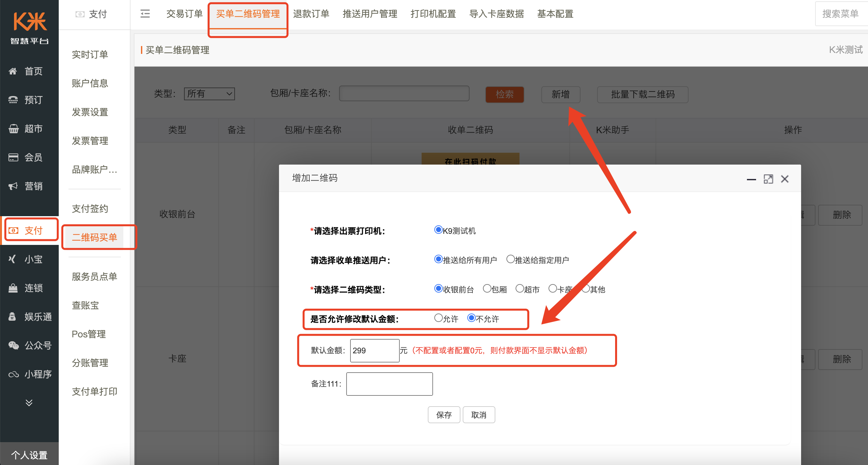
Task: Switch to 推送用户管理 tab
Action: click(370, 14)
